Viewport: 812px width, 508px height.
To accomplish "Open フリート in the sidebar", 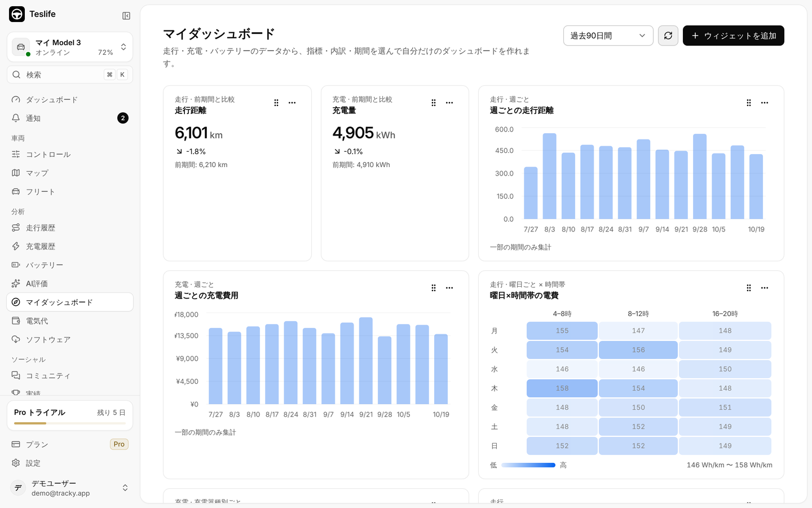I will click(x=70, y=191).
